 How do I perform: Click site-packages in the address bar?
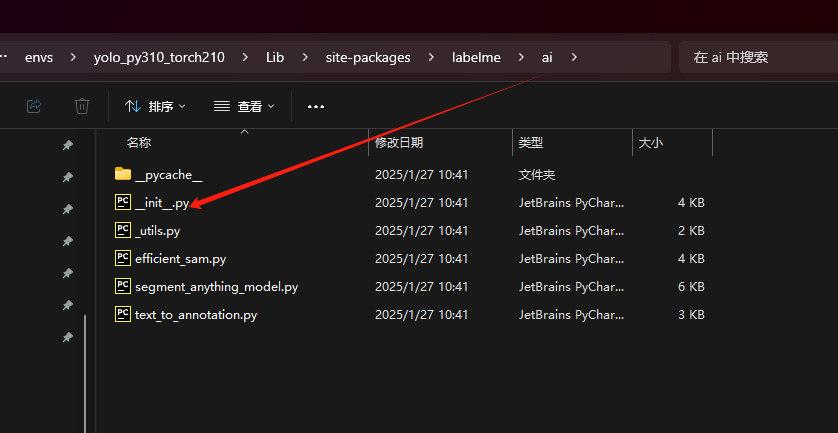pyautogui.click(x=368, y=57)
